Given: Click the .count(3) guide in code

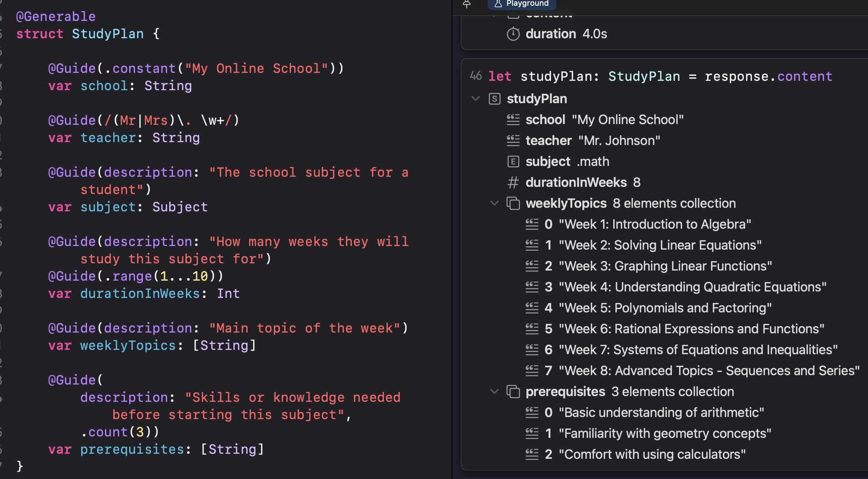Looking at the screenshot, I should 120,432.
